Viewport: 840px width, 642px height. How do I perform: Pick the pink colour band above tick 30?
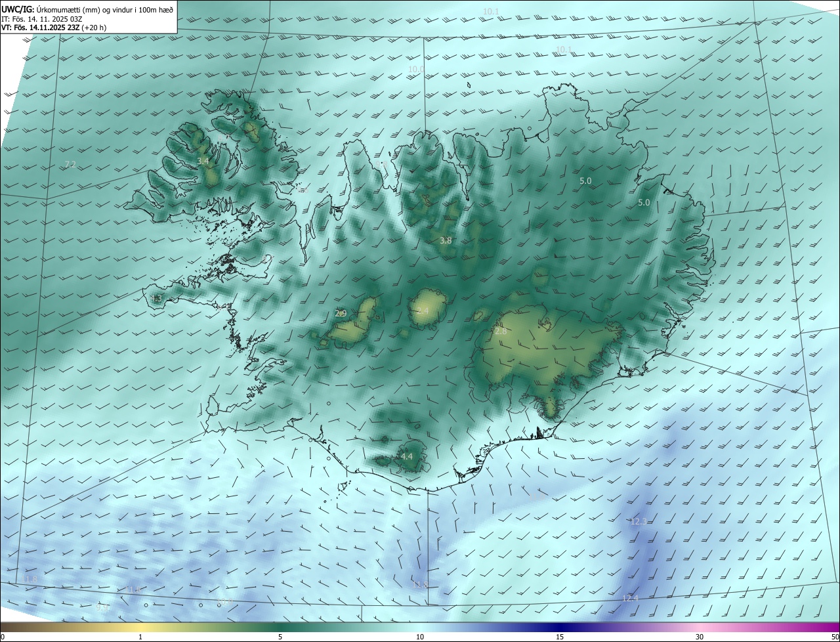point(700,627)
